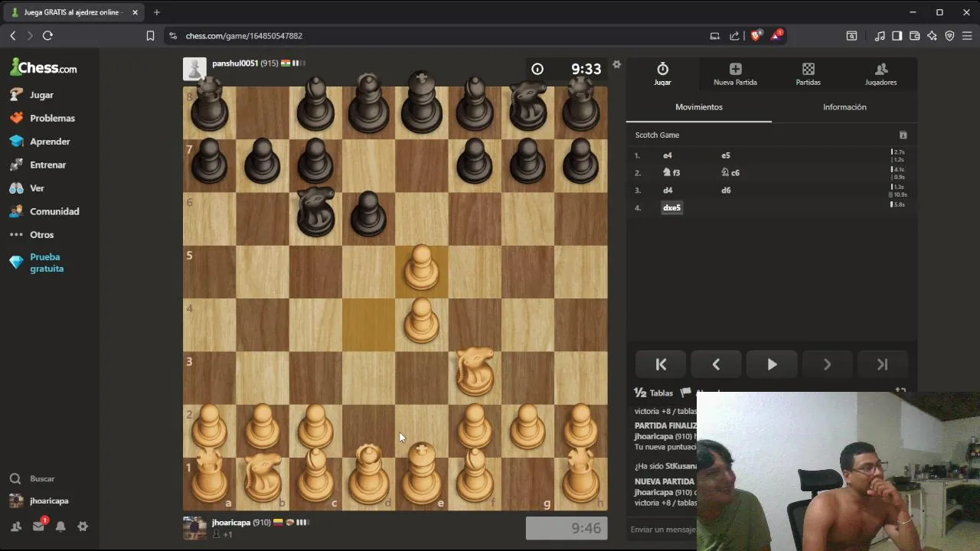The height and width of the screenshot is (551, 980).
Task: Open the Aprender section
Action: 40,142
